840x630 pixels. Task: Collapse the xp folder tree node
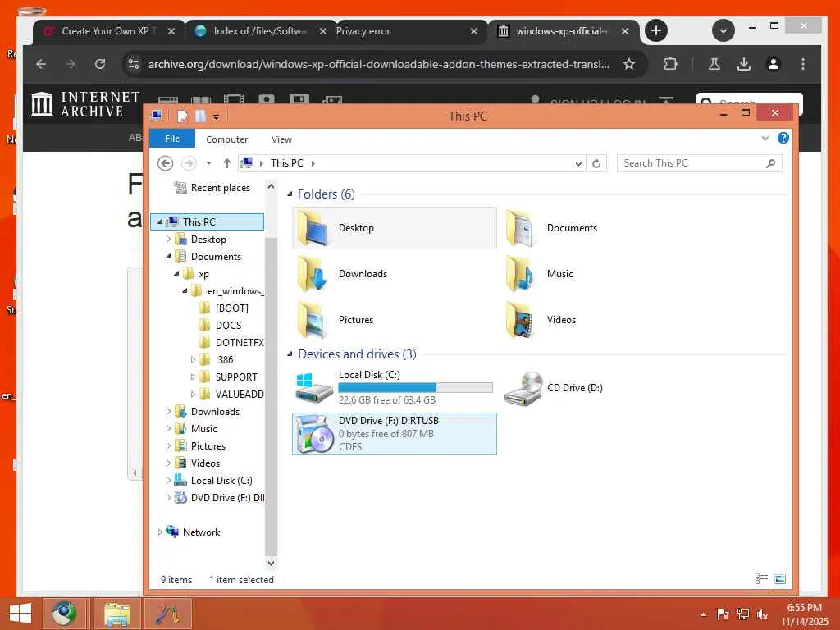pos(176,274)
